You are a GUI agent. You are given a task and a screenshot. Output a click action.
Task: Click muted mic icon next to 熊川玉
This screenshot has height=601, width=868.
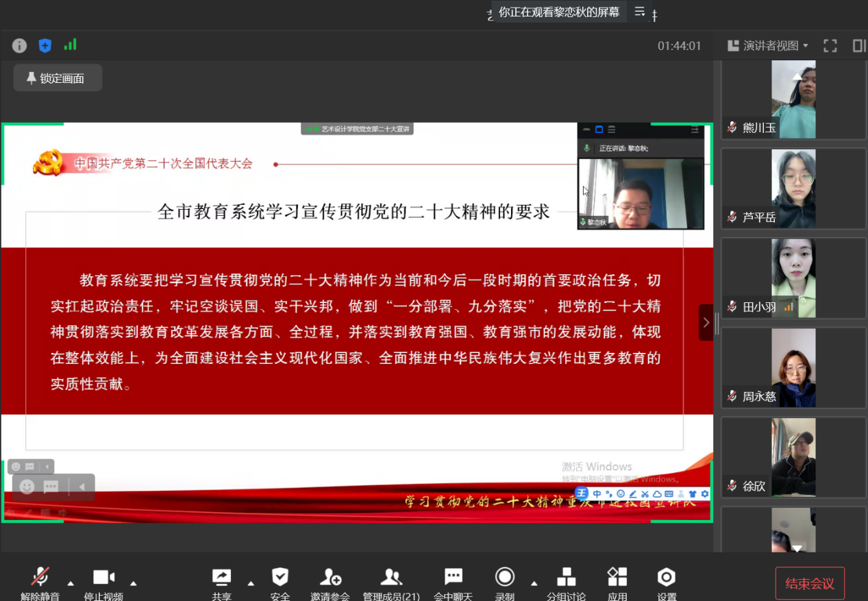pos(732,127)
